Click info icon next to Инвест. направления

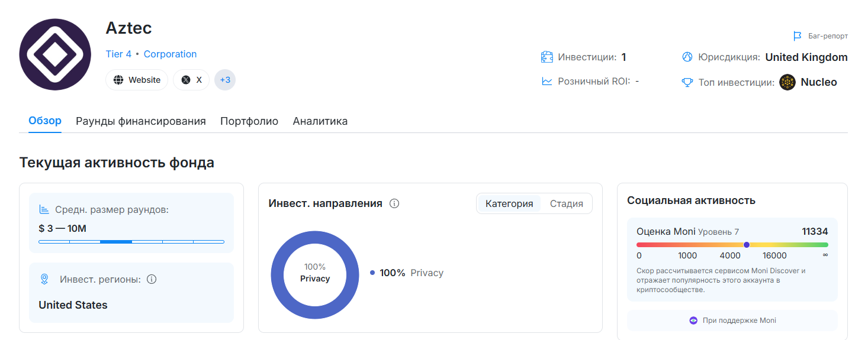[x=394, y=203]
